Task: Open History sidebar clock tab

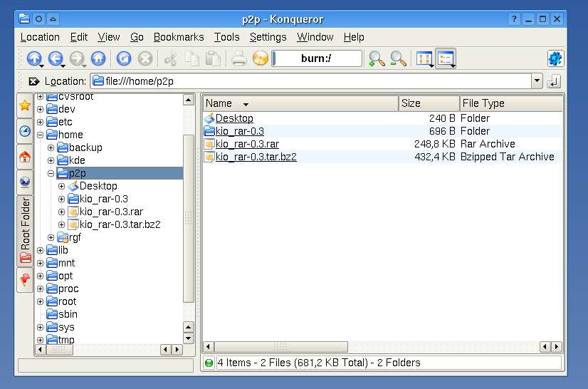Action: click(25, 131)
